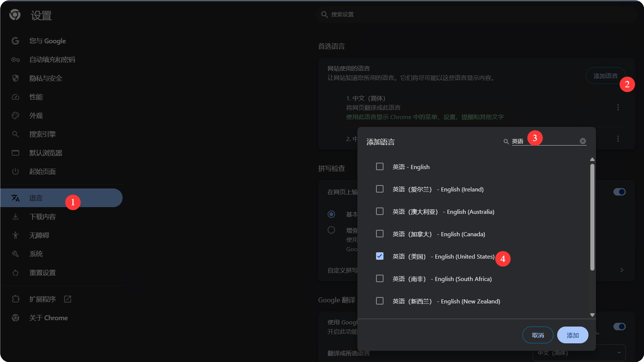
Task: Click the translate icon for 语言
Action: tap(15, 198)
